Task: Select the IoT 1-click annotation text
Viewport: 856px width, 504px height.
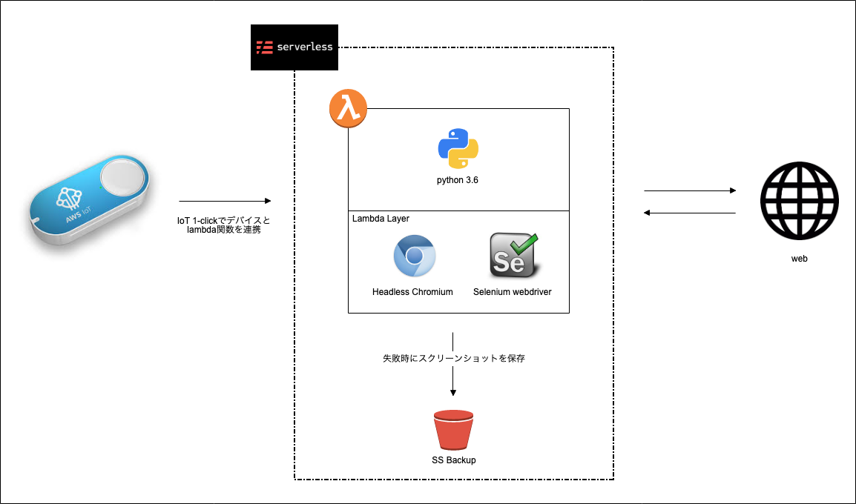Action: coord(223,225)
